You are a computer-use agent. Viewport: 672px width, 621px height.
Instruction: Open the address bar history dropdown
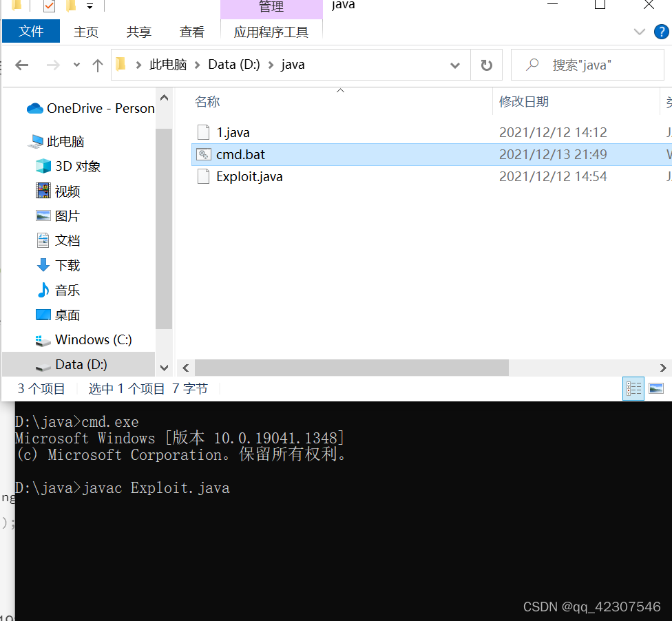455,65
